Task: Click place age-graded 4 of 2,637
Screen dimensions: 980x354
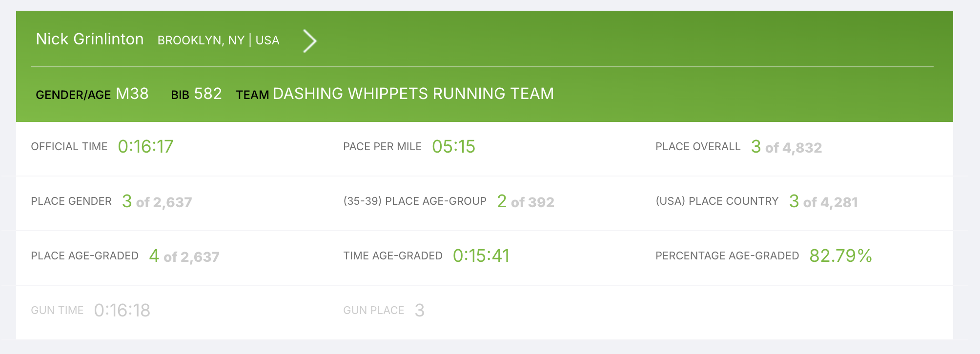Action: tap(184, 256)
